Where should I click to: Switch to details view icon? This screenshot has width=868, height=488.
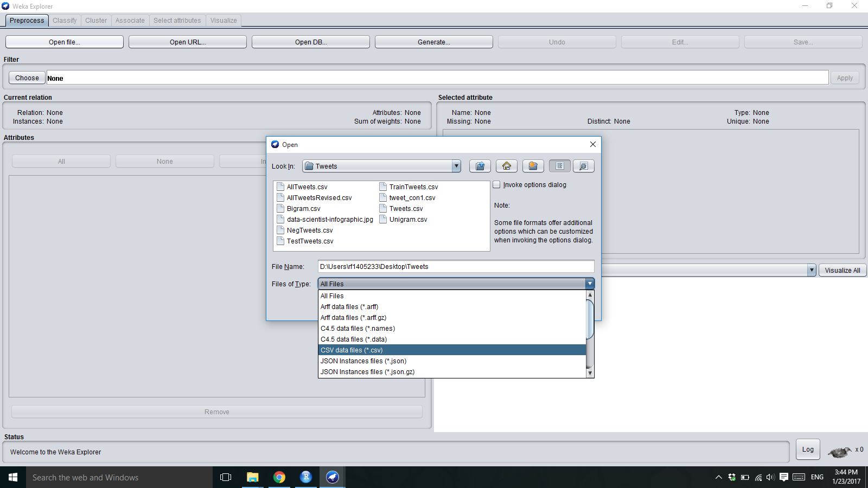pyautogui.click(x=584, y=166)
